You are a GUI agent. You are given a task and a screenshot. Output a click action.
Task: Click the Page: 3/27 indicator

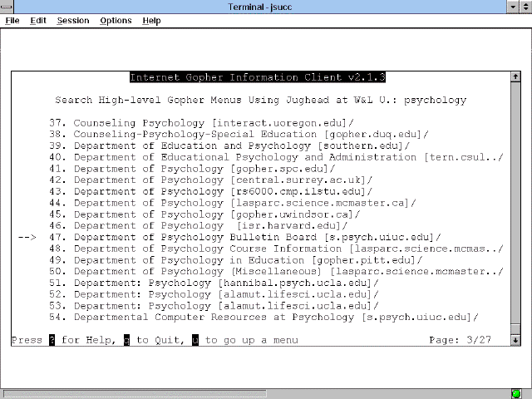pos(460,340)
